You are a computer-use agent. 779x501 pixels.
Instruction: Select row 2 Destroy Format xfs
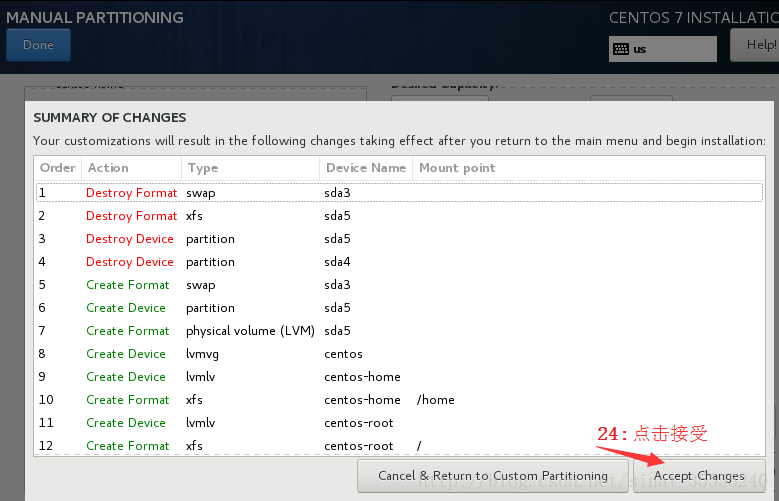[399, 216]
